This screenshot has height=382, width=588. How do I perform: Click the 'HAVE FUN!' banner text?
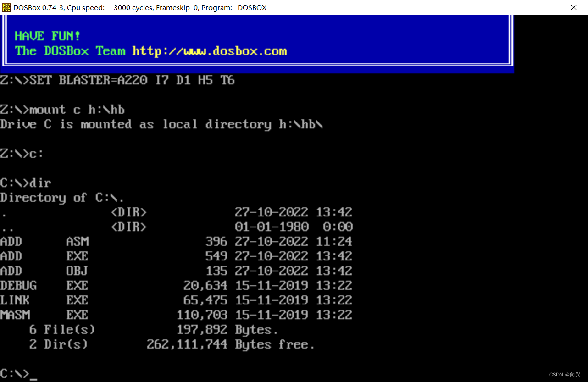click(x=48, y=36)
